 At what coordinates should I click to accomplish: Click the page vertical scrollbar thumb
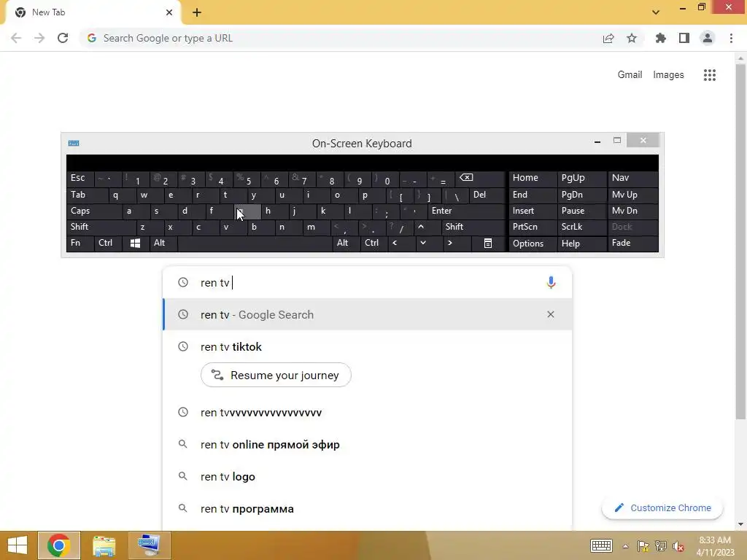740,241
